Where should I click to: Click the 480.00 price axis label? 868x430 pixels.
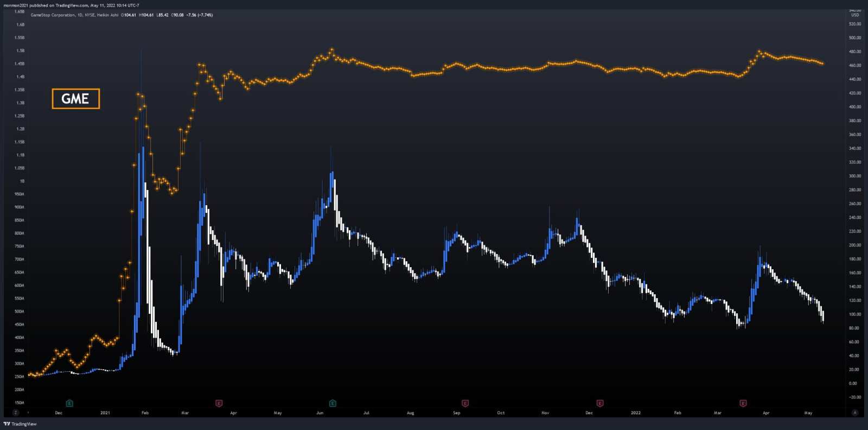pyautogui.click(x=855, y=52)
